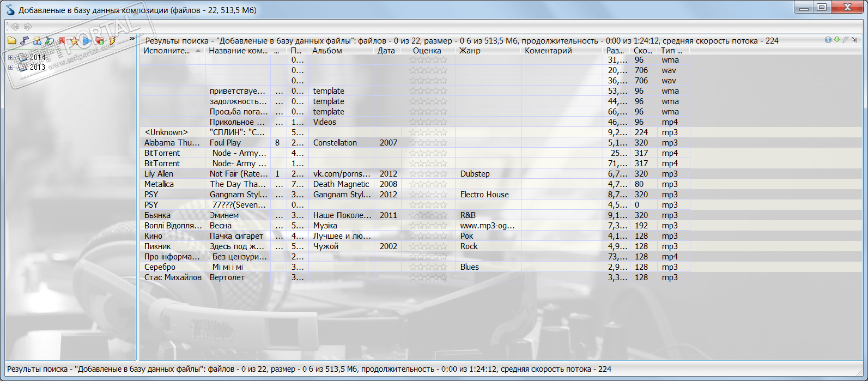Select the Node - Army... track title

pyautogui.click(x=238, y=153)
